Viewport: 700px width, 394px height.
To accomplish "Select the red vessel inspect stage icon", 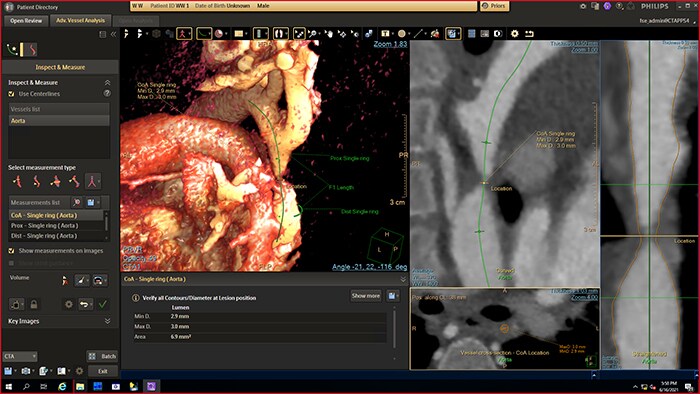I will pos(31,50).
